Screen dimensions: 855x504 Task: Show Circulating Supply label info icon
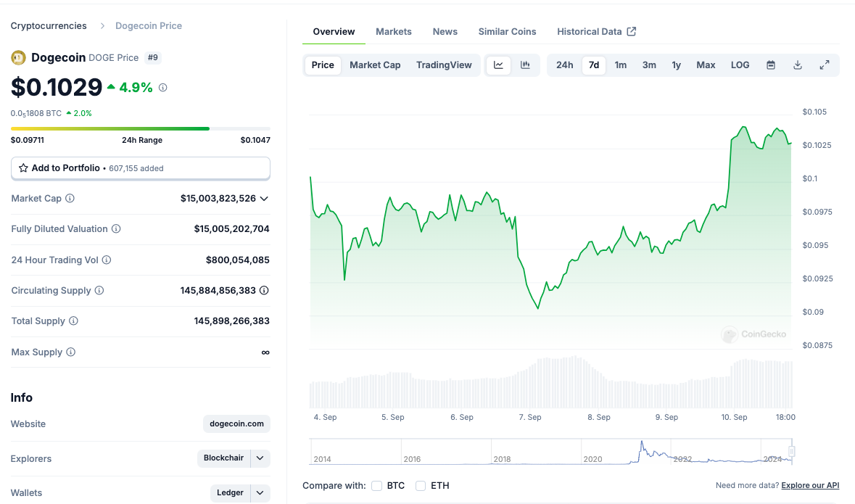pos(99,291)
